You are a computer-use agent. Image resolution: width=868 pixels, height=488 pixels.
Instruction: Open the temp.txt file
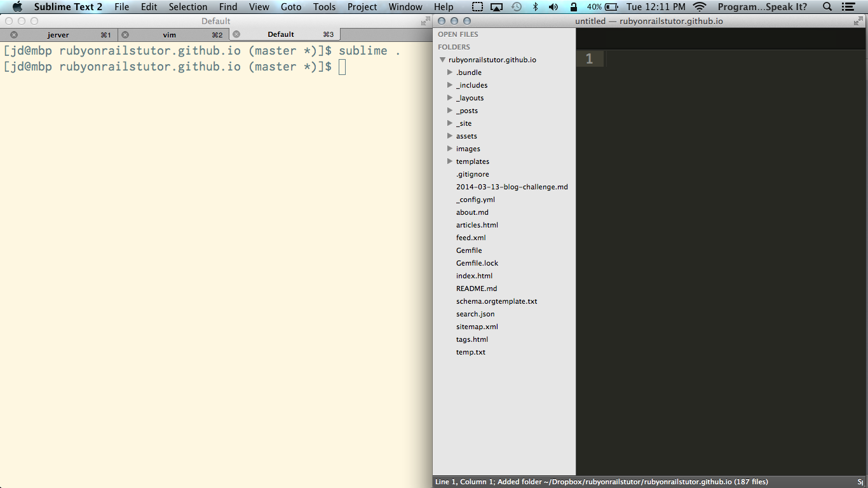[x=471, y=352]
